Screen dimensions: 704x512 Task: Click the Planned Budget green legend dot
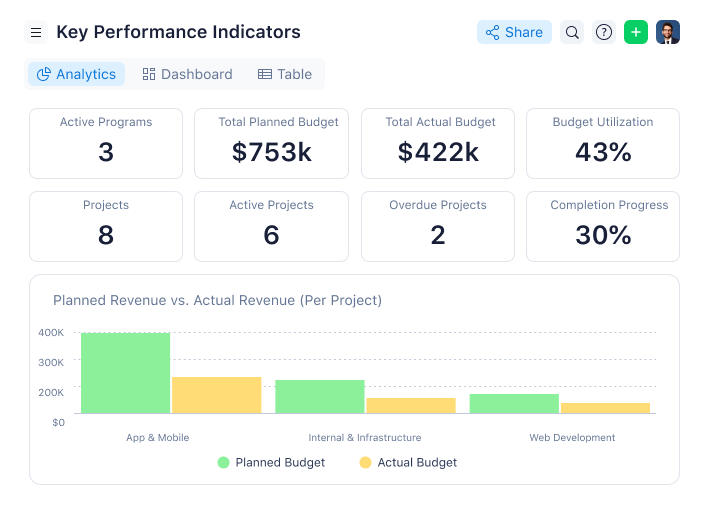click(x=224, y=463)
